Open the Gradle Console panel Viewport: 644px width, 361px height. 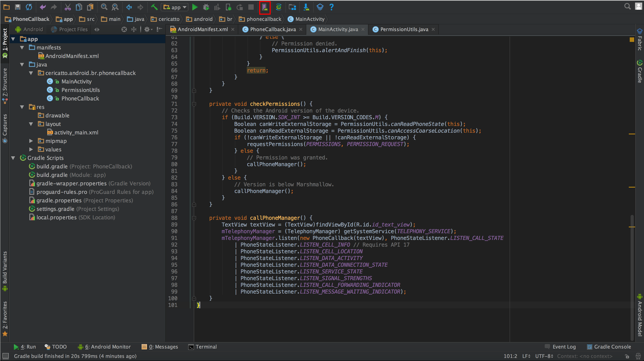(609, 347)
